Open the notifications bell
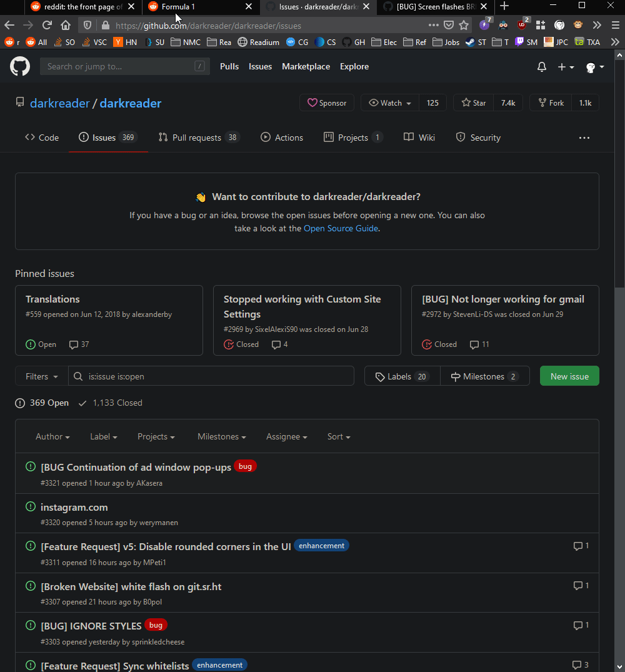 541,67
